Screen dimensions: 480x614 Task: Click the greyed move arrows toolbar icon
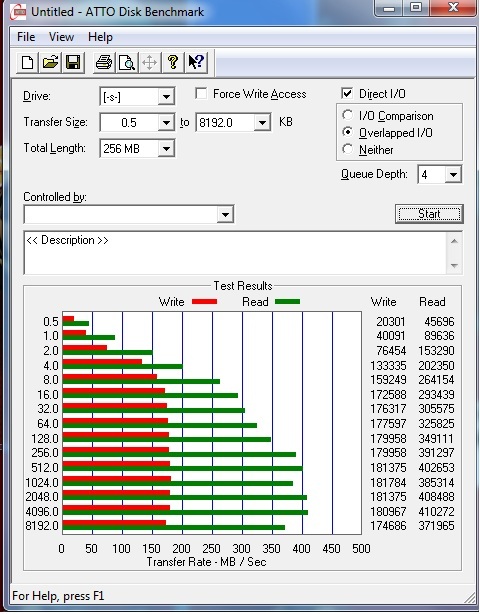click(x=150, y=62)
